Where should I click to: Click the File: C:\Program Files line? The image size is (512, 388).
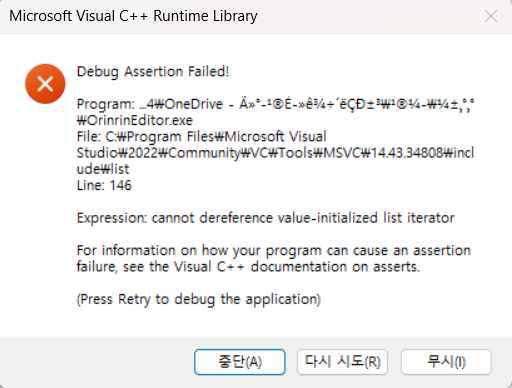coord(201,137)
